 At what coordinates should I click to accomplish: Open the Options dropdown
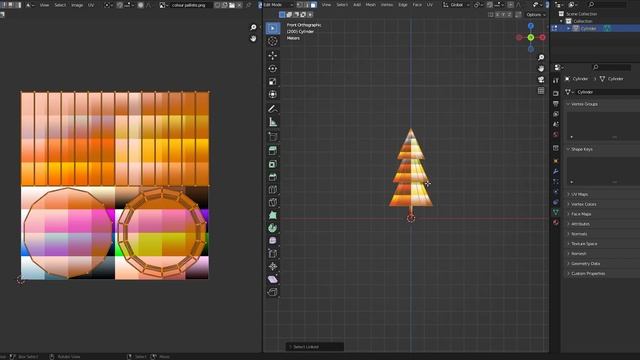pos(536,14)
